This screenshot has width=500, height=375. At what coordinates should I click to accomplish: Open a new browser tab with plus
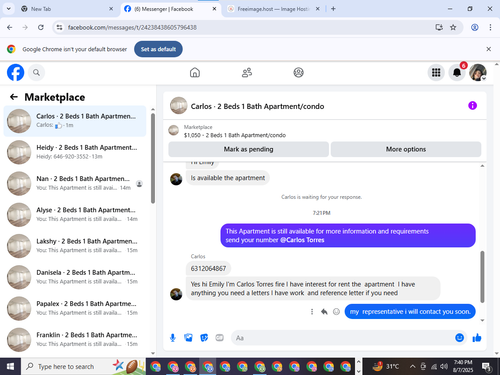tap(333, 9)
